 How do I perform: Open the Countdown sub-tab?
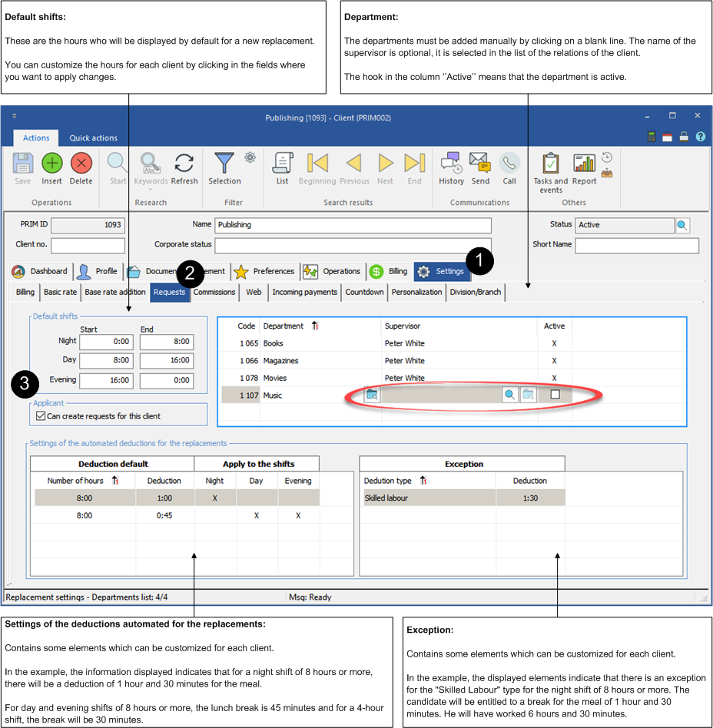365,292
